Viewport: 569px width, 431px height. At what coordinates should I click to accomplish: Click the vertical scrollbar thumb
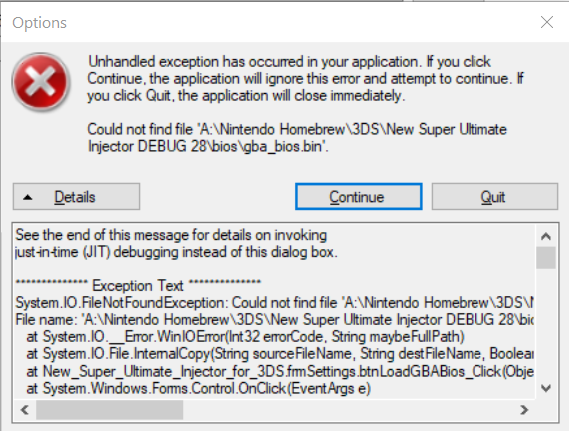(x=546, y=258)
